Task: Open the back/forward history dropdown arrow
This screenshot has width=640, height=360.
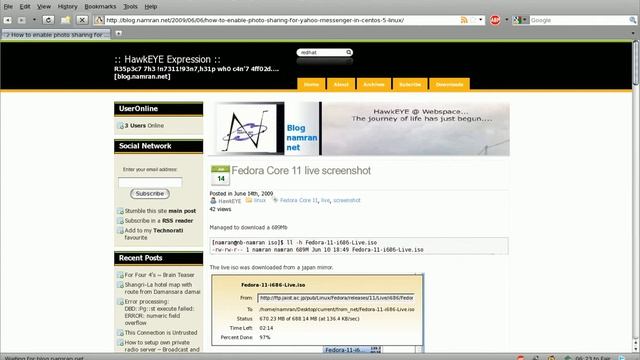Action: pos(34,20)
